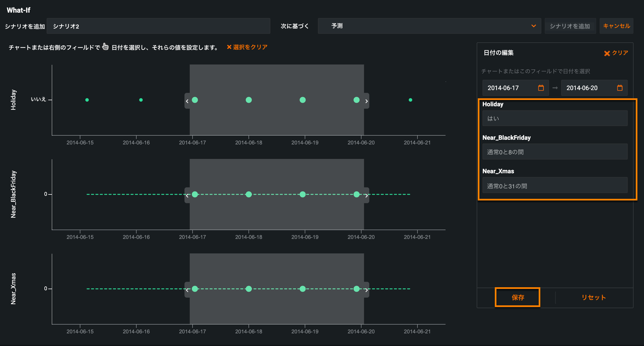
Task: Click the X icon beside クリア in 日付の編集 panel
Action: tap(607, 53)
